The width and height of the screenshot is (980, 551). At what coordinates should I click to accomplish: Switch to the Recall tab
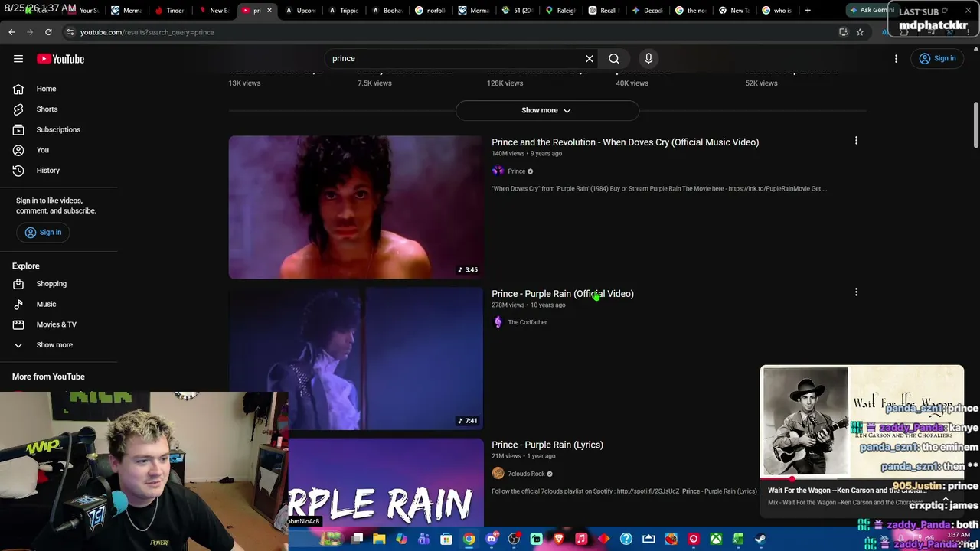click(x=605, y=11)
